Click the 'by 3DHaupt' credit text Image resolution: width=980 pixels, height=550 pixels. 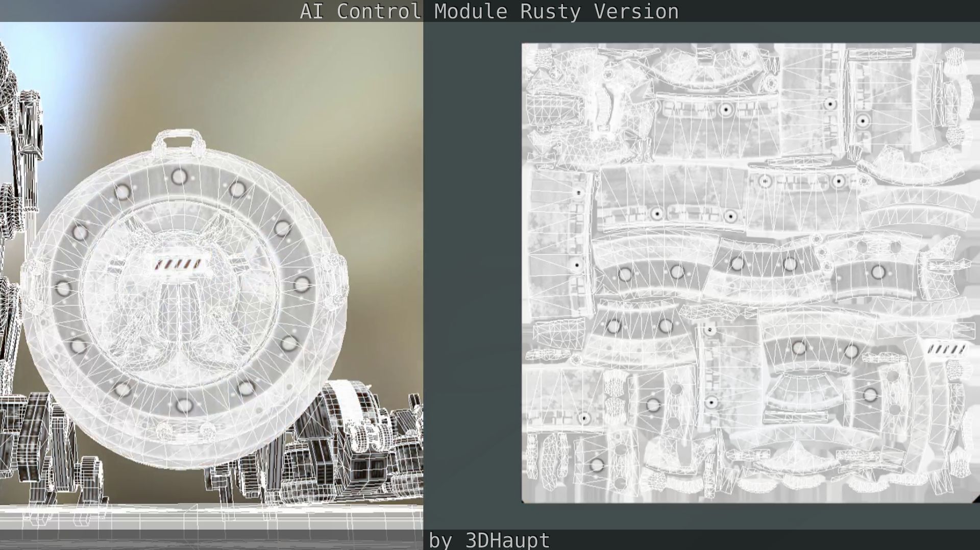tap(489, 540)
